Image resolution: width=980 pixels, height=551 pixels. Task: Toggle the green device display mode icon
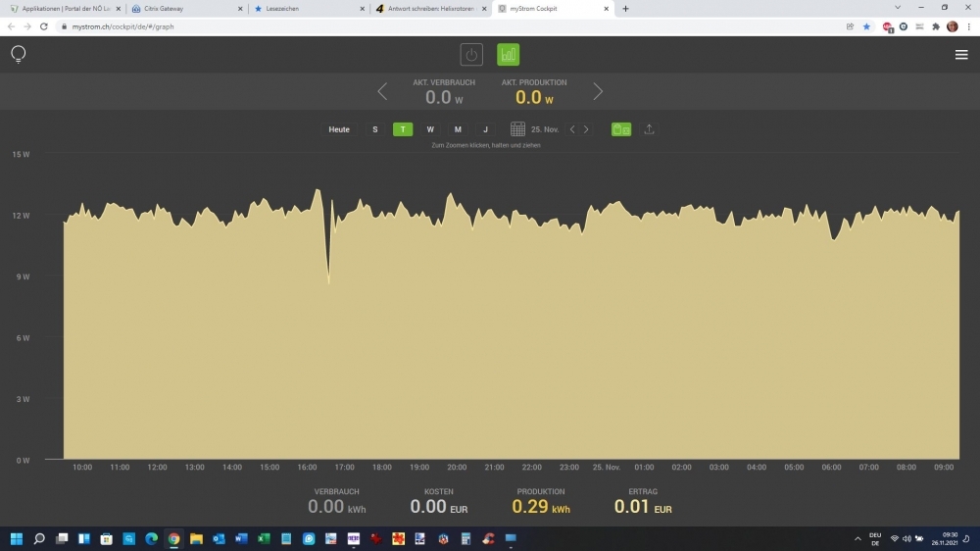pyautogui.click(x=621, y=129)
